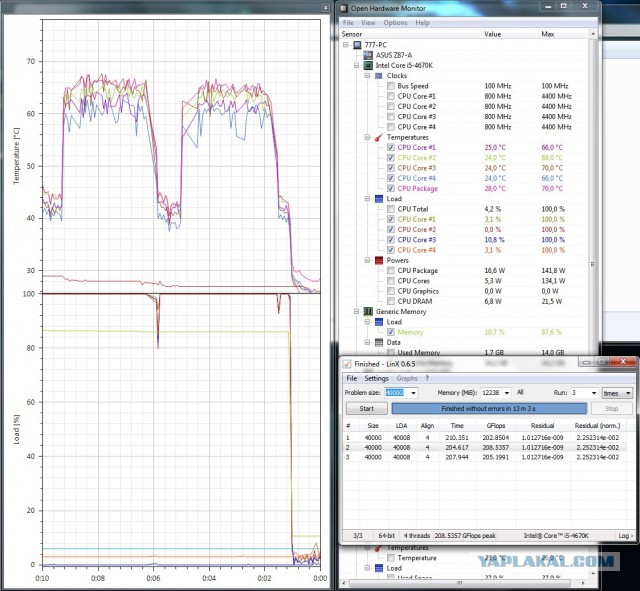Click the horizontal scrollbar in Open Hardware Monitor
Image resolution: width=640 pixels, height=591 pixels.
point(460,583)
